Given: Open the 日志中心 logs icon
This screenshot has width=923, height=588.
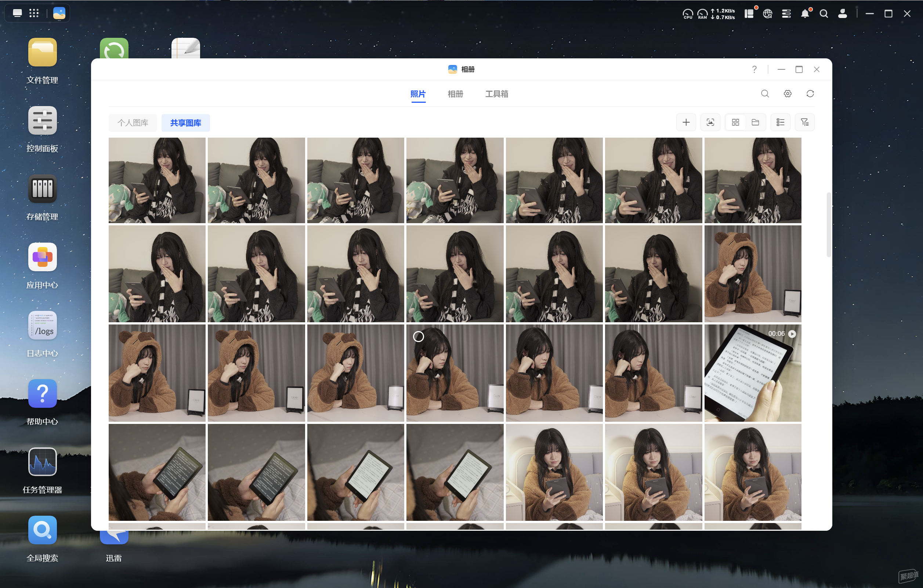Looking at the screenshot, I should [42, 325].
